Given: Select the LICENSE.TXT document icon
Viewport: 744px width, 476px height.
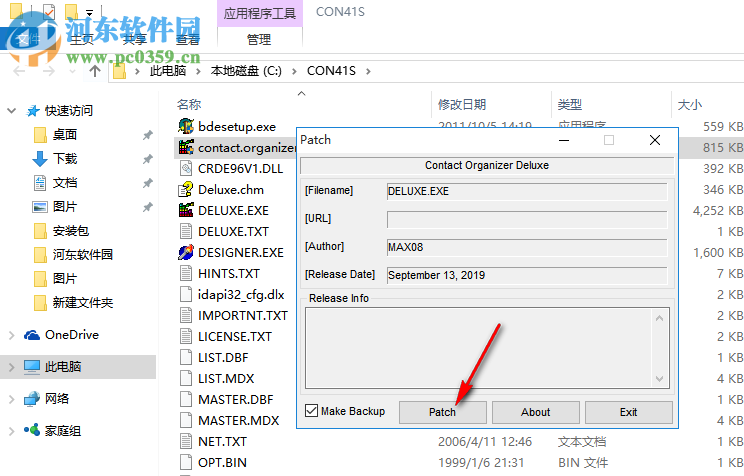Looking at the screenshot, I should click(186, 336).
